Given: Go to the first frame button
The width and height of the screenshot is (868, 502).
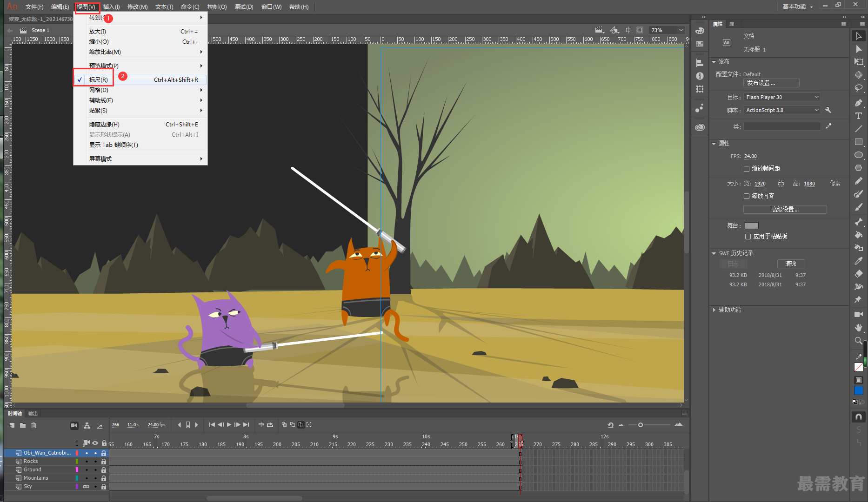Looking at the screenshot, I should click(212, 424).
